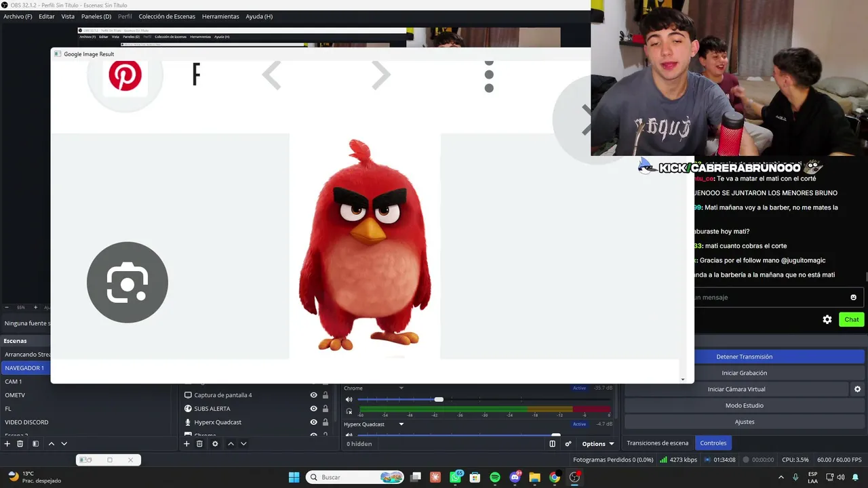Open Colección de Escenas menu
Image resolution: width=868 pixels, height=488 pixels.
[x=167, y=16]
